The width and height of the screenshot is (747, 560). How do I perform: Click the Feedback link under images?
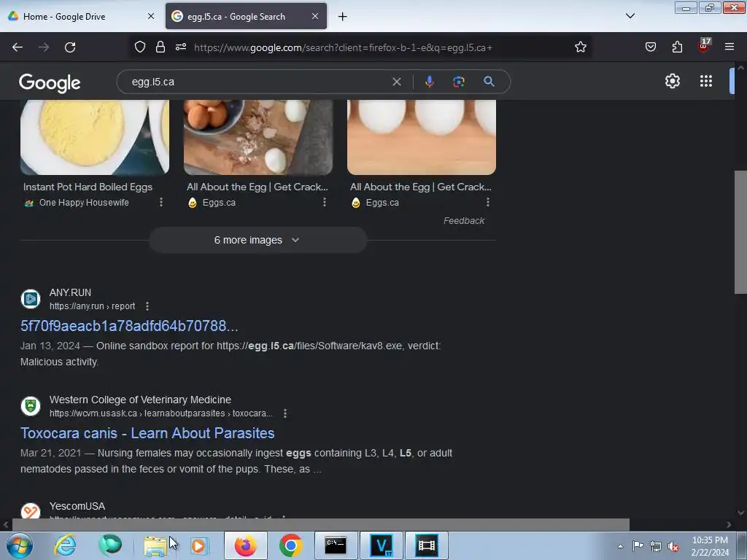pos(463,220)
